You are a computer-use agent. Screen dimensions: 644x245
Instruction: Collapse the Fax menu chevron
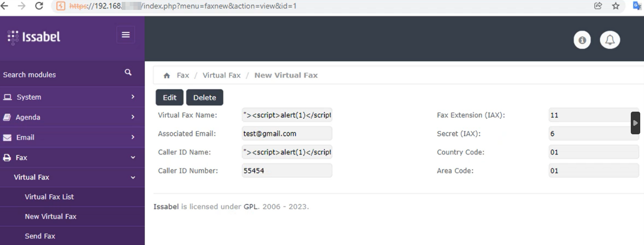pos(133,157)
